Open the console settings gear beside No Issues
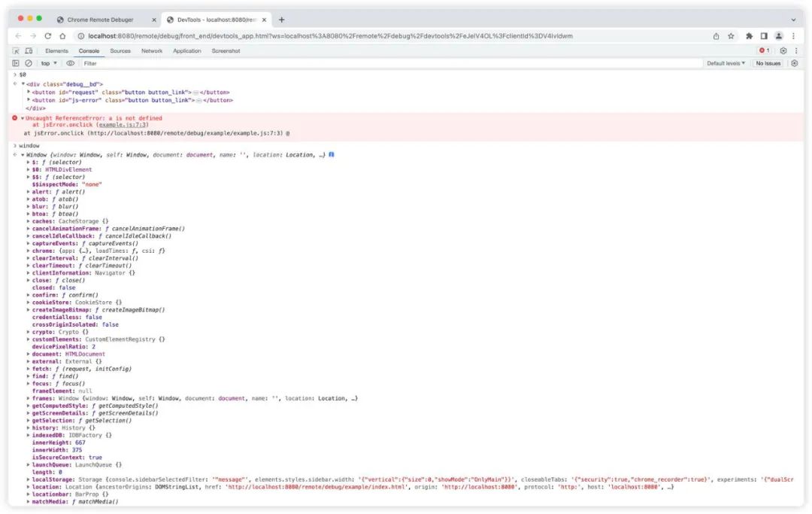This screenshot has width=812, height=514. tap(795, 63)
